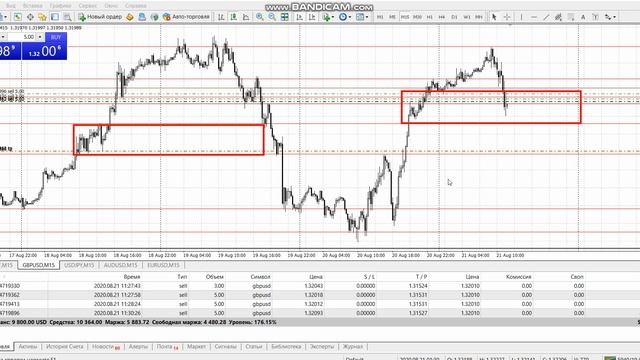The width and height of the screenshot is (640, 360).
Task: Switch chart to bar chart mode
Action: (x=221, y=17)
